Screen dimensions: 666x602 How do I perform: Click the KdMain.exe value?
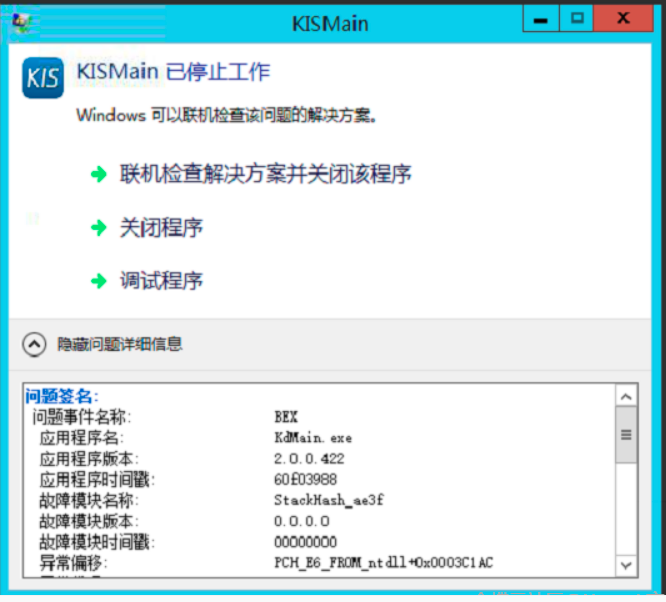(x=313, y=438)
